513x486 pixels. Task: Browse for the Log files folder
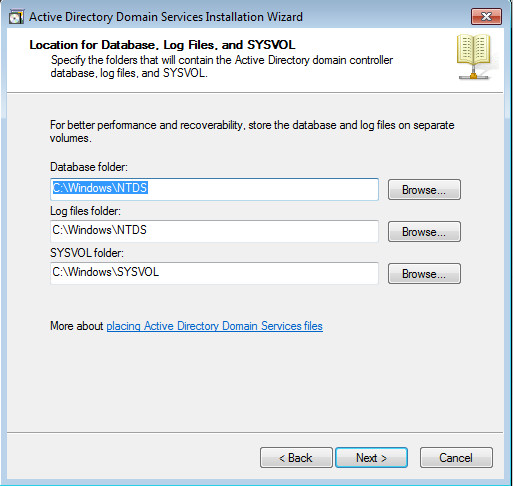coord(424,232)
